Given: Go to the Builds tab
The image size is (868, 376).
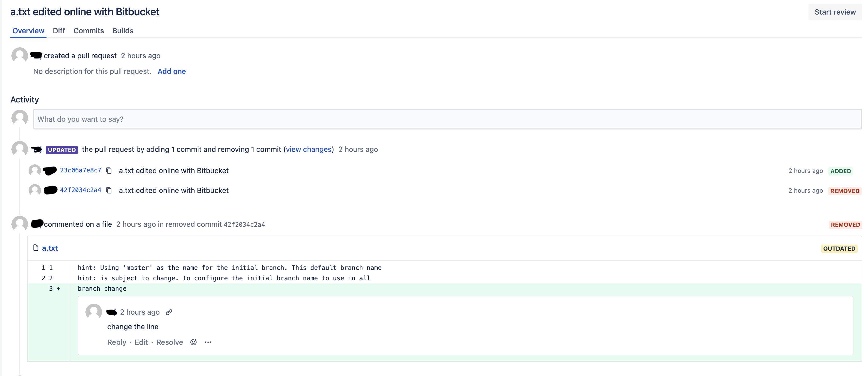Looking at the screenshot, I should 123,31.
